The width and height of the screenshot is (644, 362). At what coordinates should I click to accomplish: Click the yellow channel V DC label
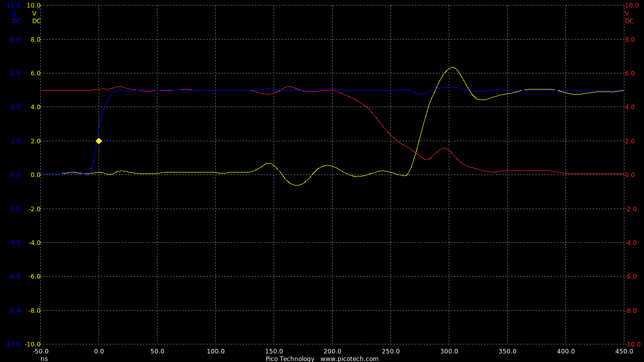(x=35, y=17)
